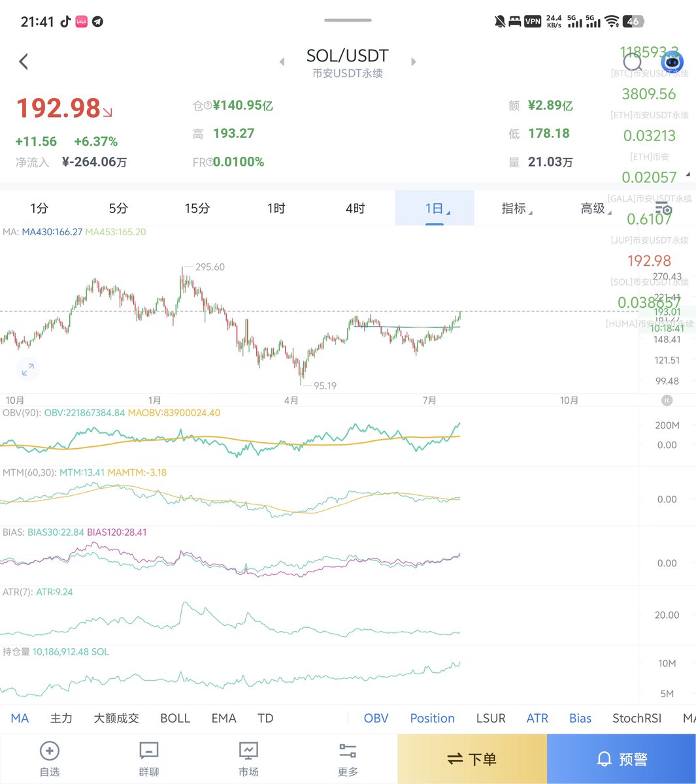The height and width of the screenshot is (784, 696).
Task: Tap the red price trend arrow
Action: coord(107,112)
